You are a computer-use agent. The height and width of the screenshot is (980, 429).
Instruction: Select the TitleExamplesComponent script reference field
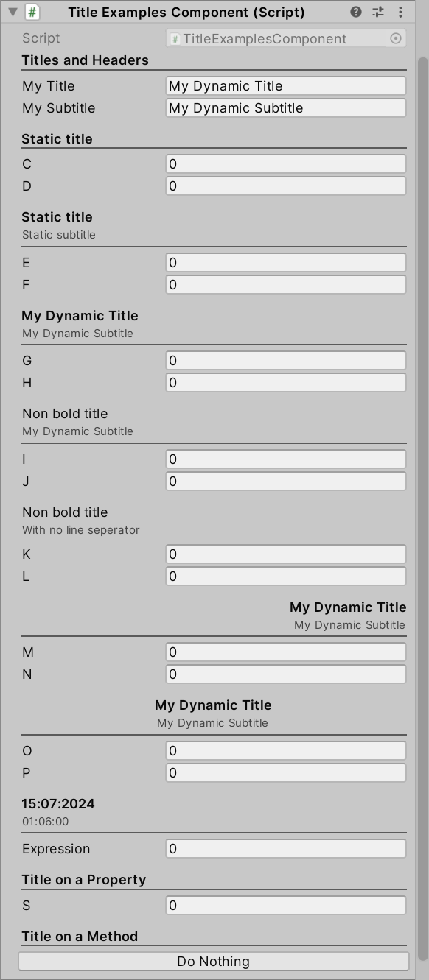(286, 38)
